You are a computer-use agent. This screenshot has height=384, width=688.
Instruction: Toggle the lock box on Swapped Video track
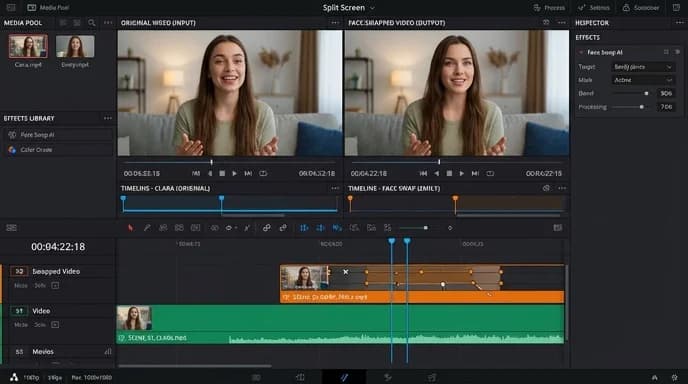[55, 285]
